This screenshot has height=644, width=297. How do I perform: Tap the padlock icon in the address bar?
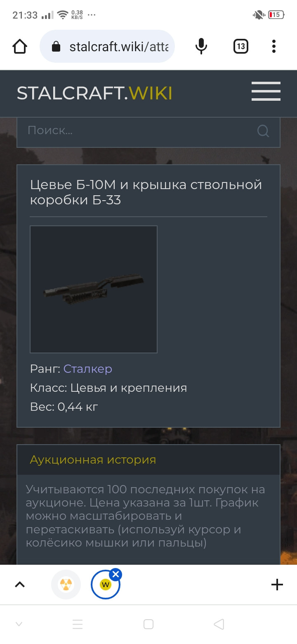point(56,47)
